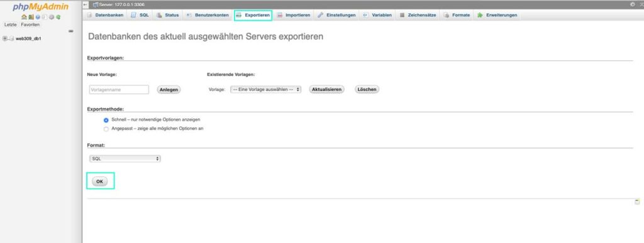This screenshot has height=243, width=644.
Task: Open the 'Eine Vorlage auswählen' dropdown
Action: pos(266,89)
